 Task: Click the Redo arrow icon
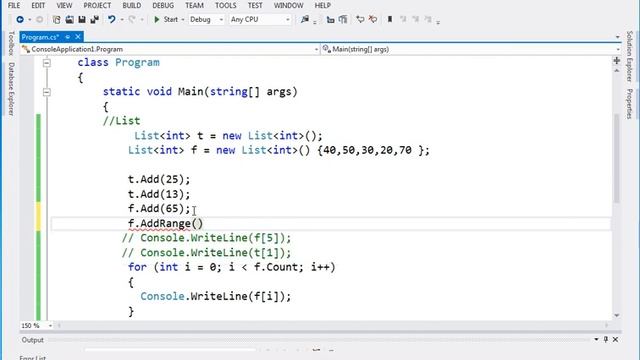132,19
